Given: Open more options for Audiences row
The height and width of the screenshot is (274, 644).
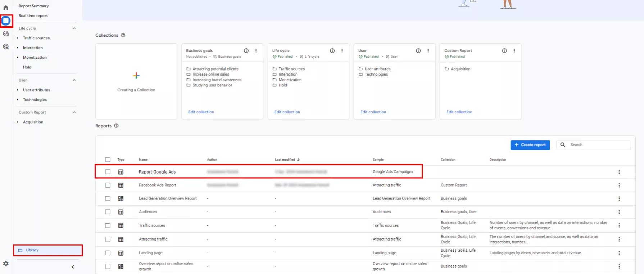Looking at the screenshot, I should click(x=619, y=212).
